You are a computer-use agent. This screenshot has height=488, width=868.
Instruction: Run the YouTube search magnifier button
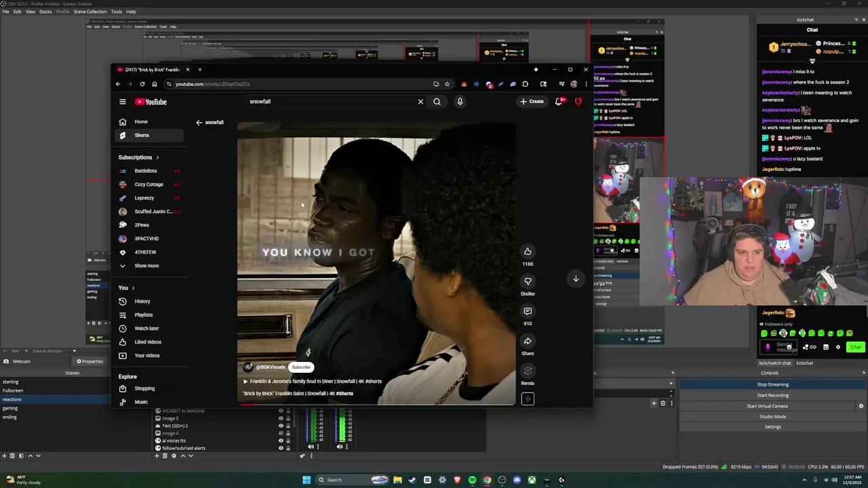tap(437, 102)
